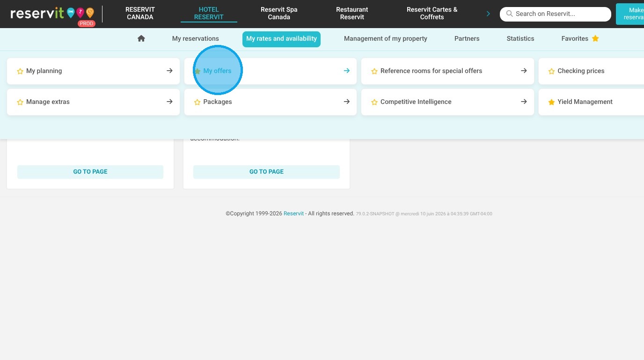Screen dimensions: 644x360
Task: Click the Reservit logo
Action: (52, 13)
